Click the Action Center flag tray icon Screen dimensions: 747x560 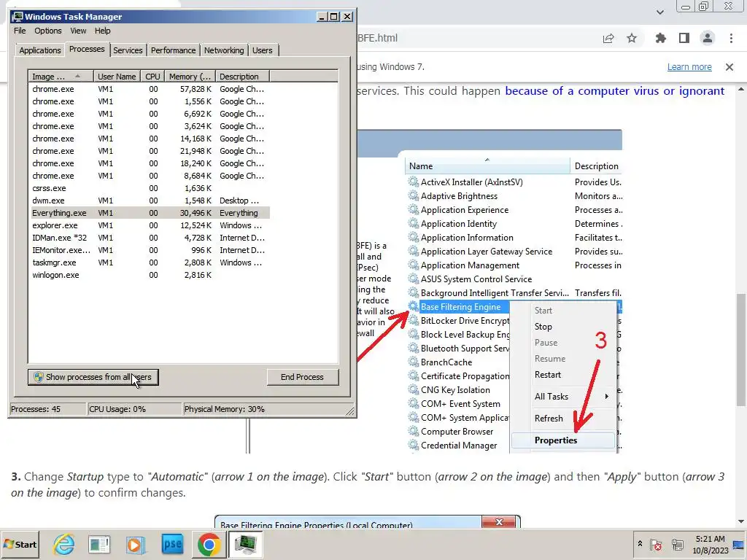pos(656,545)
